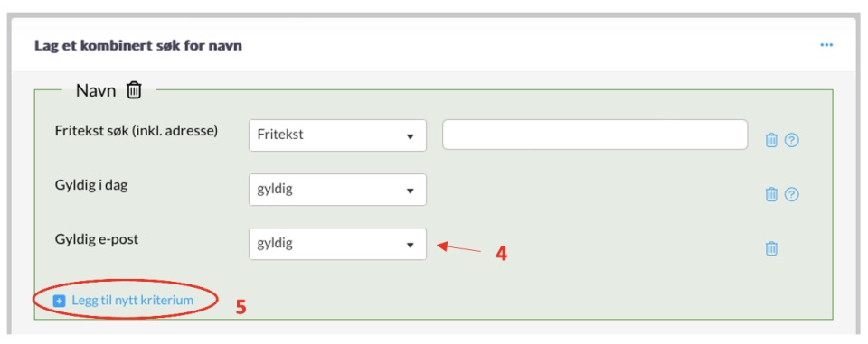Click the Gyldig i dag label

pos(91,186)
